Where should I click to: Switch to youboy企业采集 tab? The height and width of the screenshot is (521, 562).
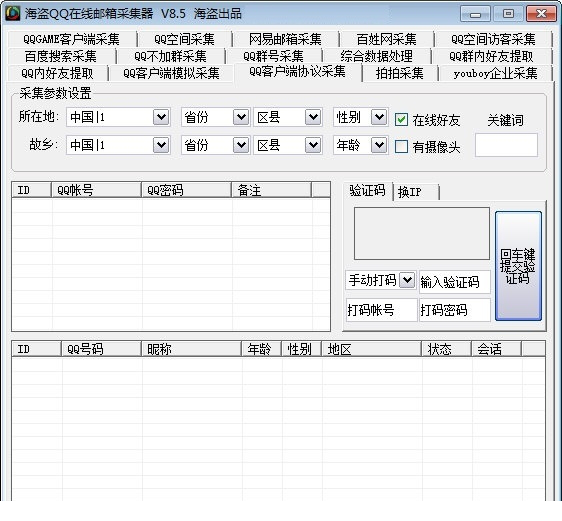pyautogui.click(x=495, y=73)
